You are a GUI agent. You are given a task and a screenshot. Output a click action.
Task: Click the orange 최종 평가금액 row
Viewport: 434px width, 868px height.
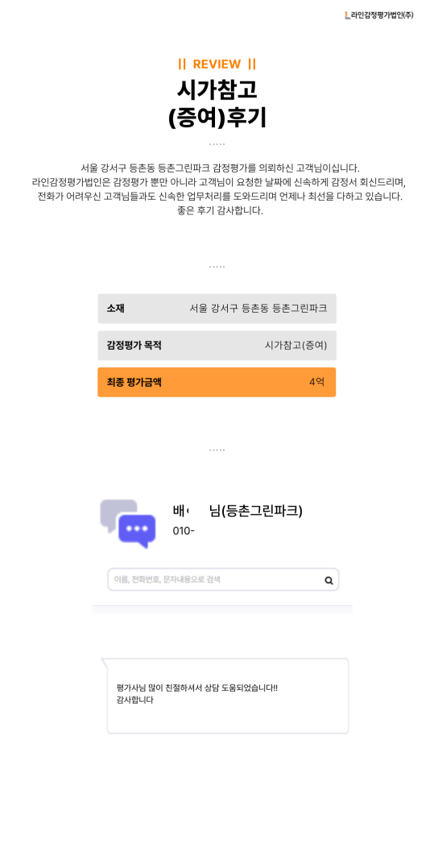pyautogui.click(x=217, y=382)
